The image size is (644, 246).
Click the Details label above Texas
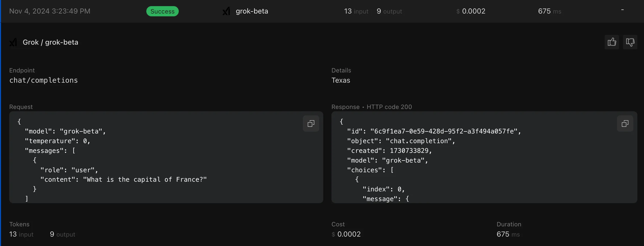click(341, 70)
